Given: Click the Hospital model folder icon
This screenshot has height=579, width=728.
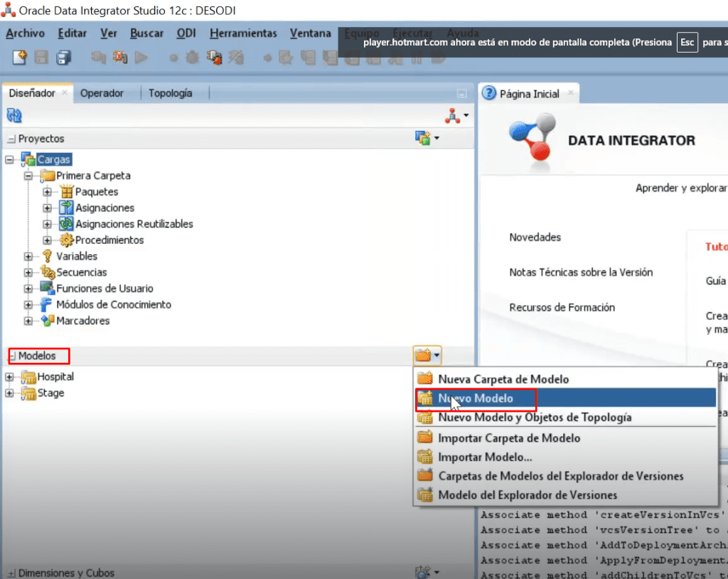Looking at the screenshot, I should [28, 377].
